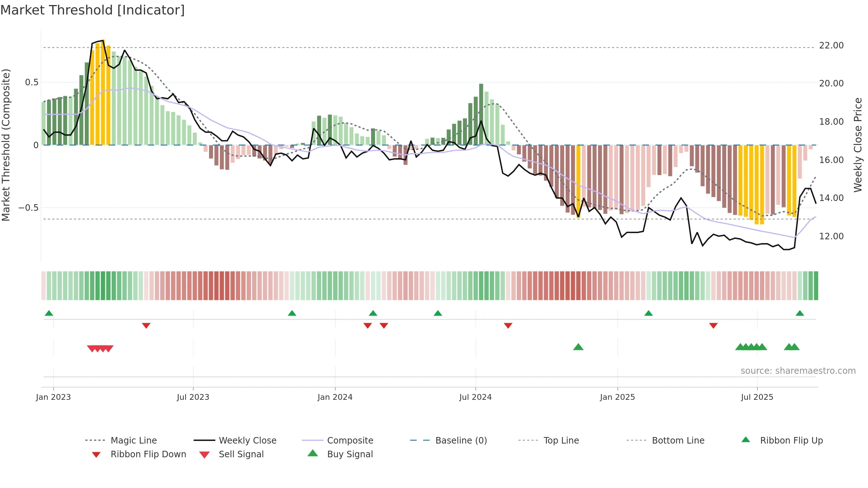Click the ribbon flip down marker near Aug 2024
Screen dimensions: 868x488
coord(508,326)
